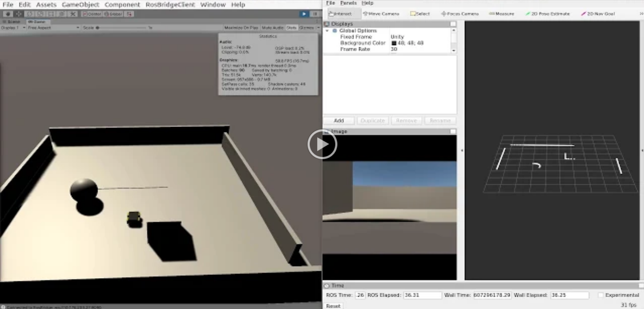
Task: Open the Component menu
Action: tap(122, 4)
